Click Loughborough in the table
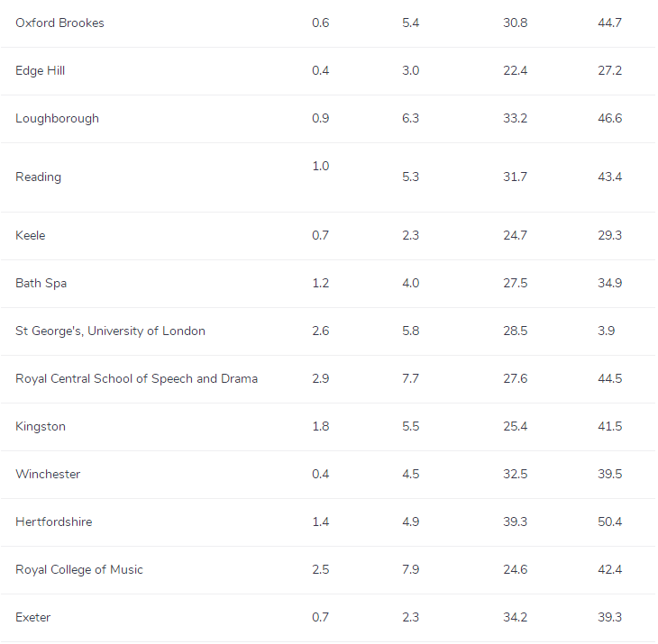The image size is (658, 644). click(x=57, y=118)
